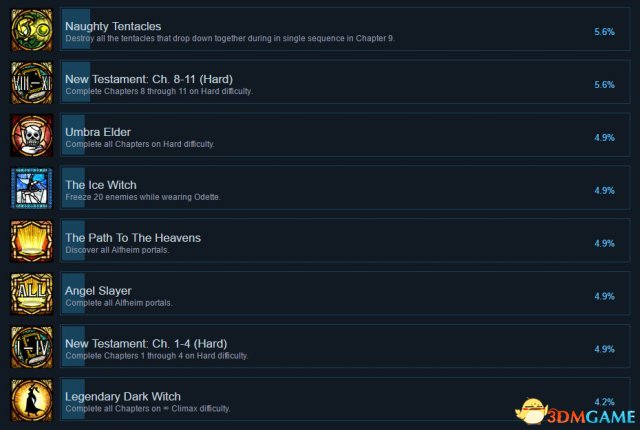Screen dimensions: 640x430
Task: Click the Naughty Tentacles achievement icon
Action: [32, 30]
